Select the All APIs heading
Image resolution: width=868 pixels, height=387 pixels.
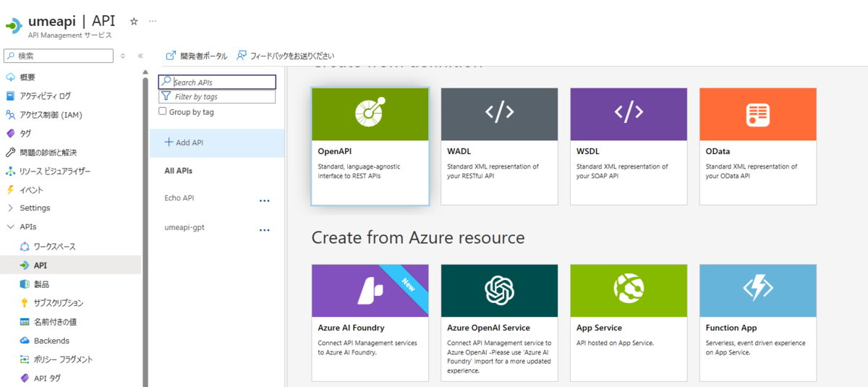179,171
